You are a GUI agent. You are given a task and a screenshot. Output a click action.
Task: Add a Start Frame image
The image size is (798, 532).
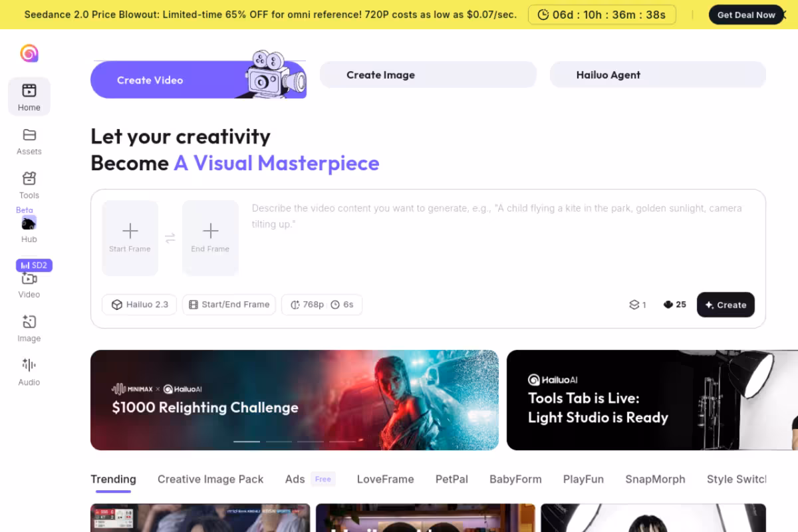130,238
